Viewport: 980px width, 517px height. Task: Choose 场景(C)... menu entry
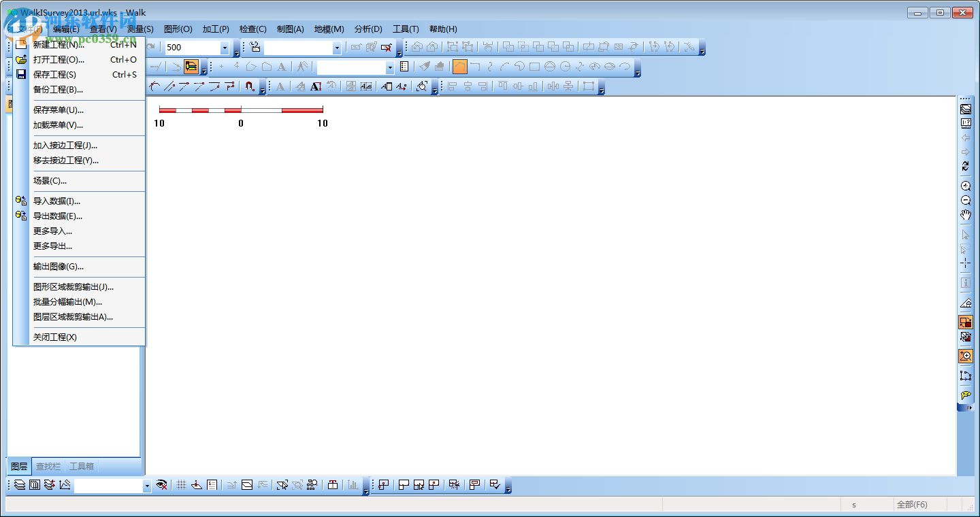pos(79,181)
